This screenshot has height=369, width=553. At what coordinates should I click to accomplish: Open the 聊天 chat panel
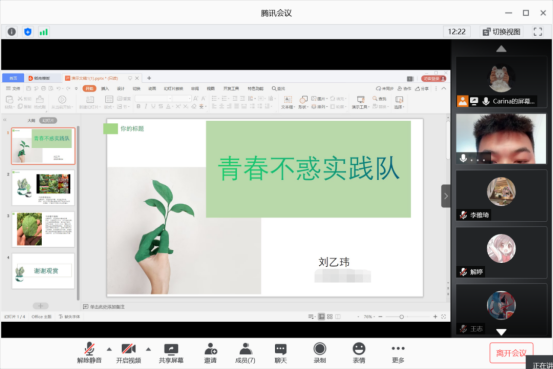pyautogui.click(x=281, y=353)
